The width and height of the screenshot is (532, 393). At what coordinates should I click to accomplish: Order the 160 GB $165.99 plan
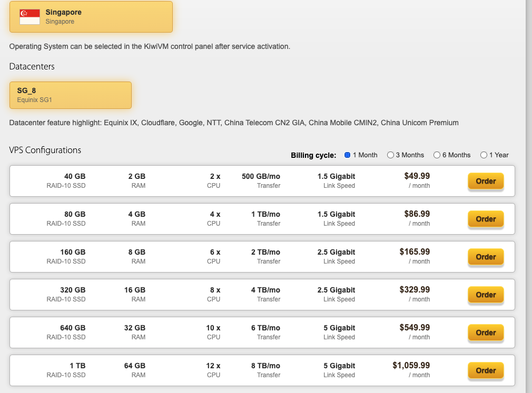point(486,257)
